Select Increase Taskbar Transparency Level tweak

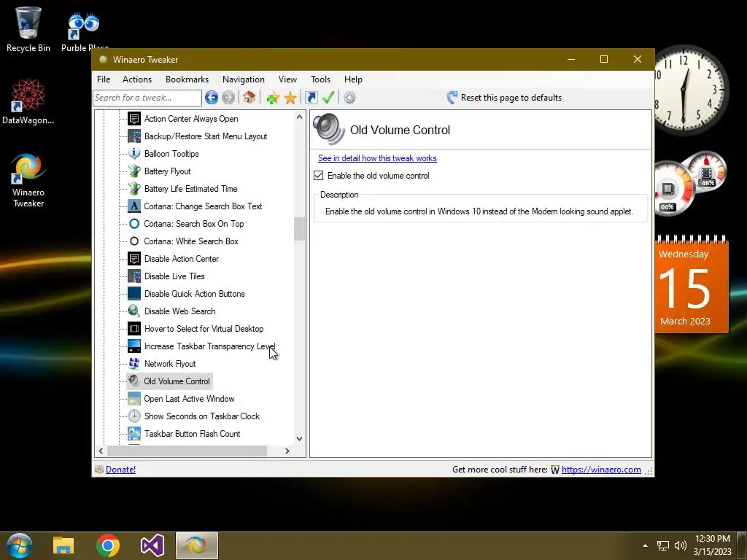point(209,346)
